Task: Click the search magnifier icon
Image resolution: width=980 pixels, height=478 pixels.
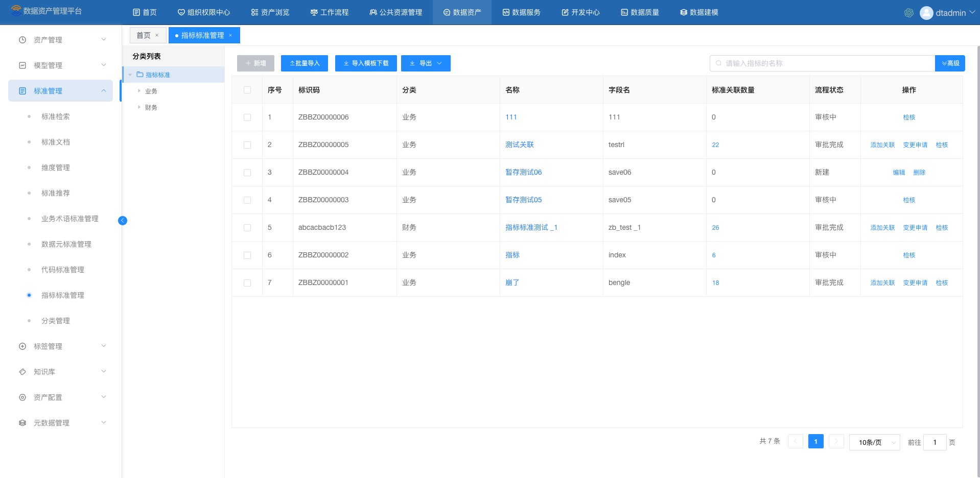Action: pyautogui.click(x=719, y=63)
